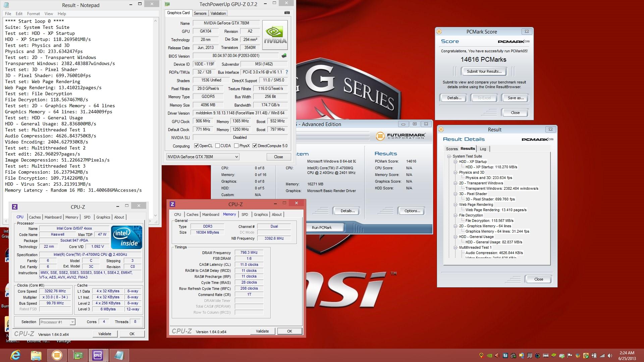Image resolution: width=644 pixels, height=362 pixels.
Task: Click the GPU-Z screenshot camera icon
Action: pyautogui.click(x=287, y=13)
